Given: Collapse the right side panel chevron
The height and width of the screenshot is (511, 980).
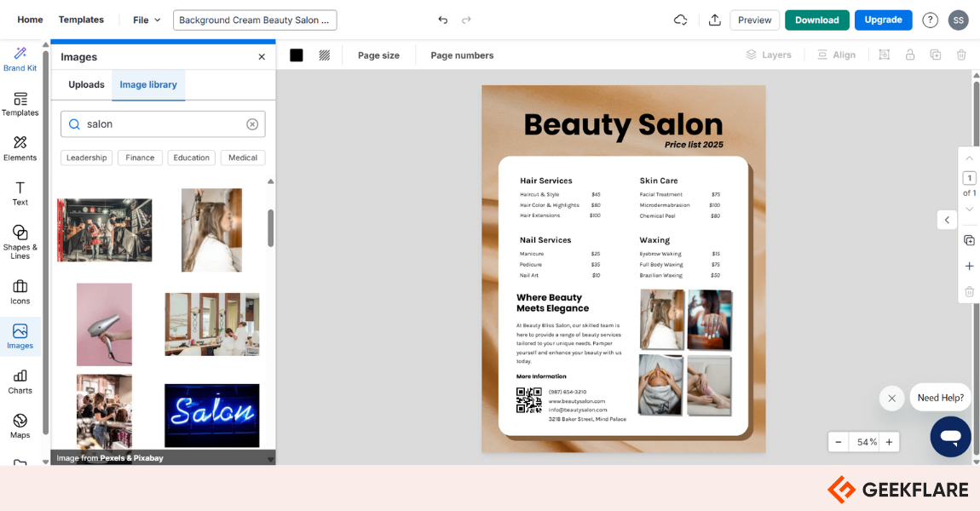Looking at the screenshot, I should 947,220.
